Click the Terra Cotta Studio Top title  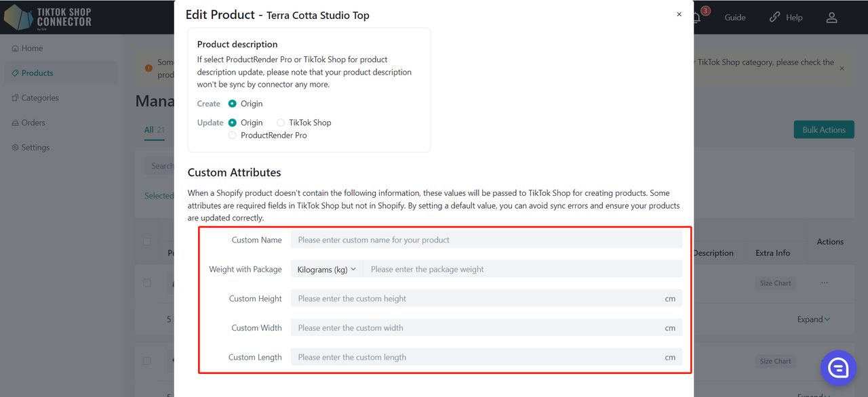click(318, 16)
